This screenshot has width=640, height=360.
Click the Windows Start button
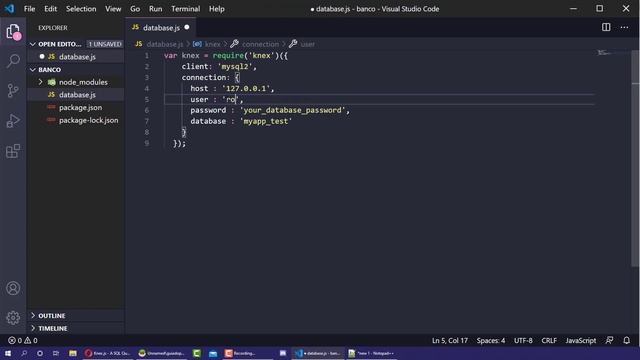pyautogui.click(x=8, y=353)
